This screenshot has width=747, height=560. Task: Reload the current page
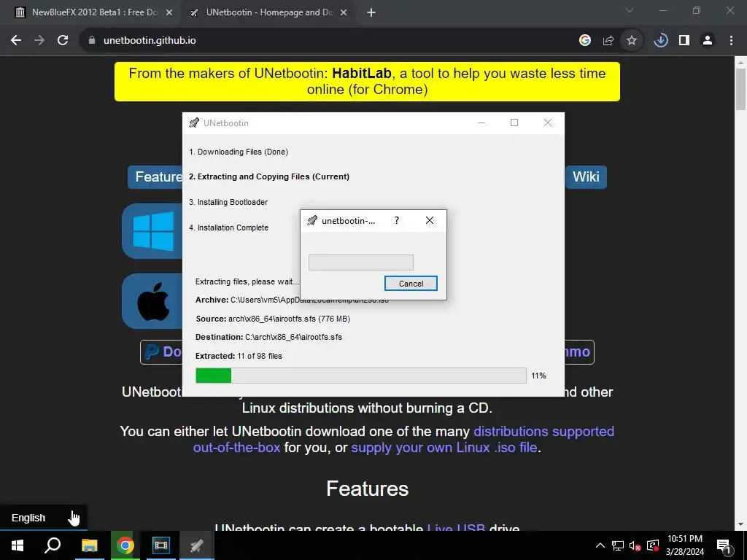(63, 41)
